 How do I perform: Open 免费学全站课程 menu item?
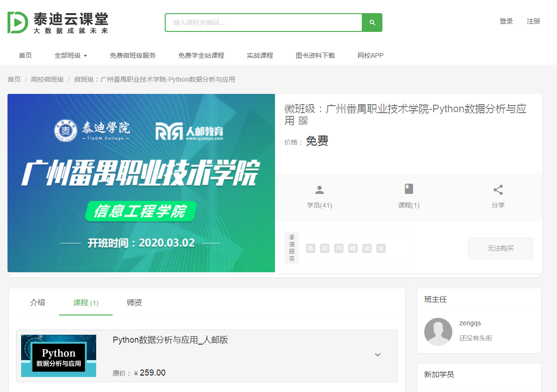[201, 55]
